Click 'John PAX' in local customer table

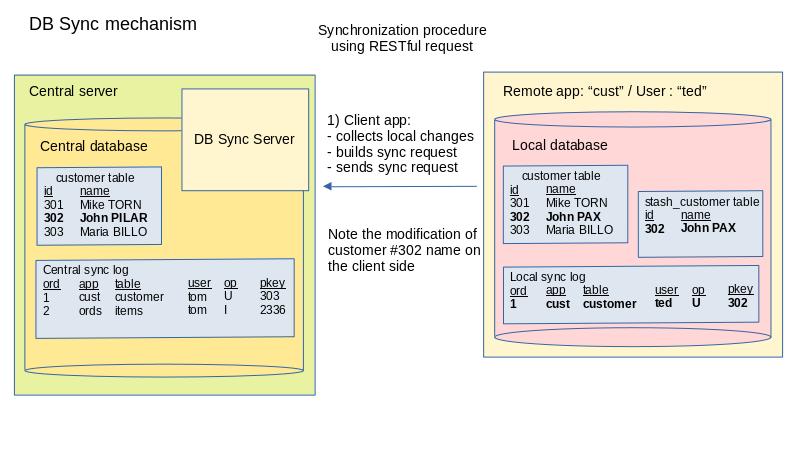(x=573, y=217)
